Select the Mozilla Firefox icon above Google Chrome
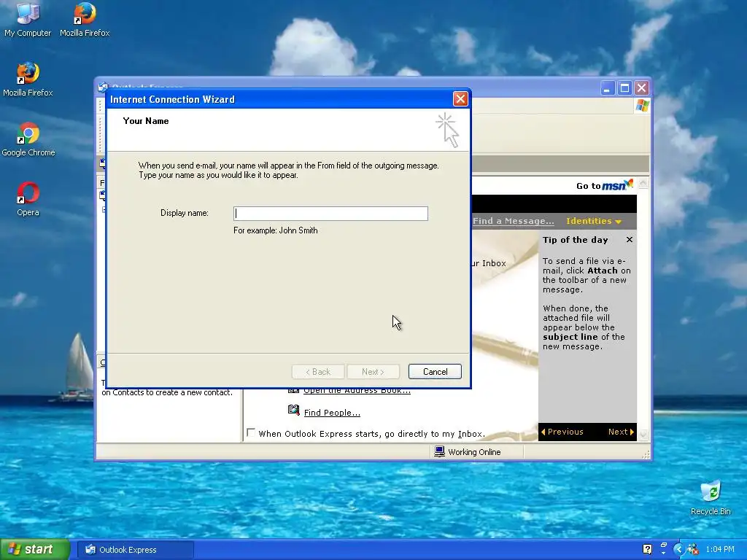 coord(28,79)
